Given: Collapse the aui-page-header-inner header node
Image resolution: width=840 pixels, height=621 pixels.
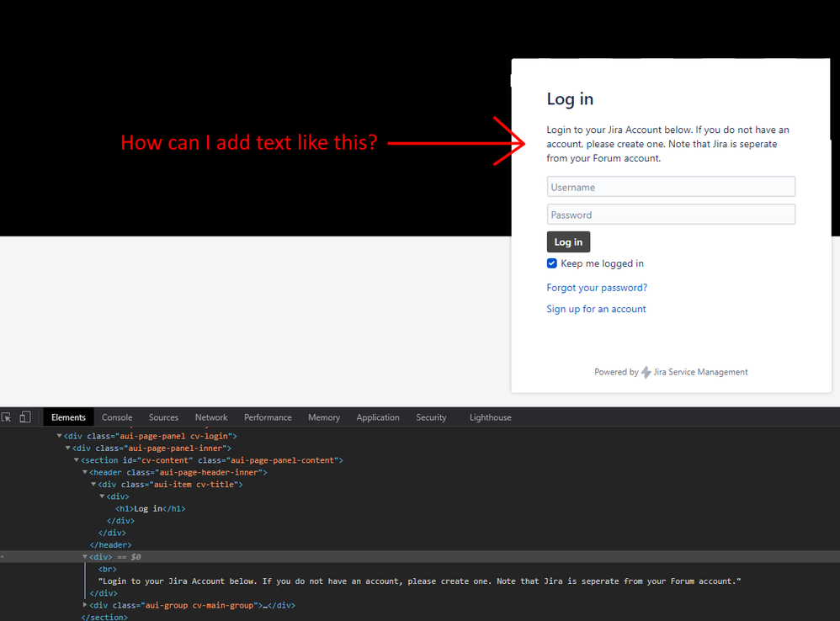Looking at the screenshot, I should (x=84, y=472).
